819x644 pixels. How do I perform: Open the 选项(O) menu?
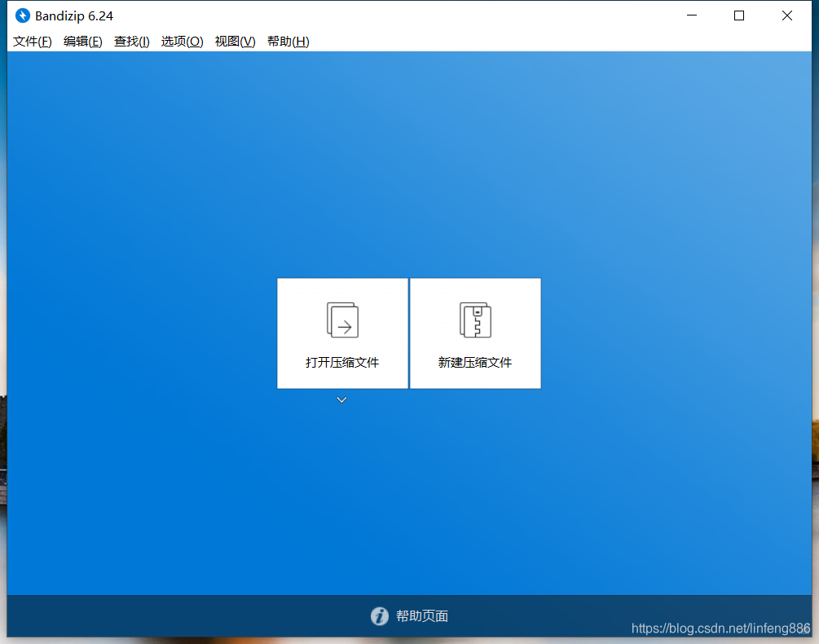(x=182, y=42)
